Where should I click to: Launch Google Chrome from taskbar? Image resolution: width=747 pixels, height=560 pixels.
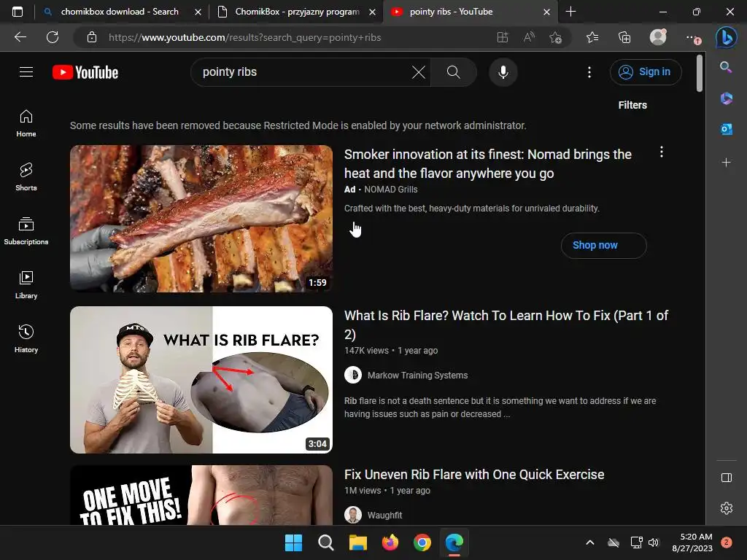422,542
